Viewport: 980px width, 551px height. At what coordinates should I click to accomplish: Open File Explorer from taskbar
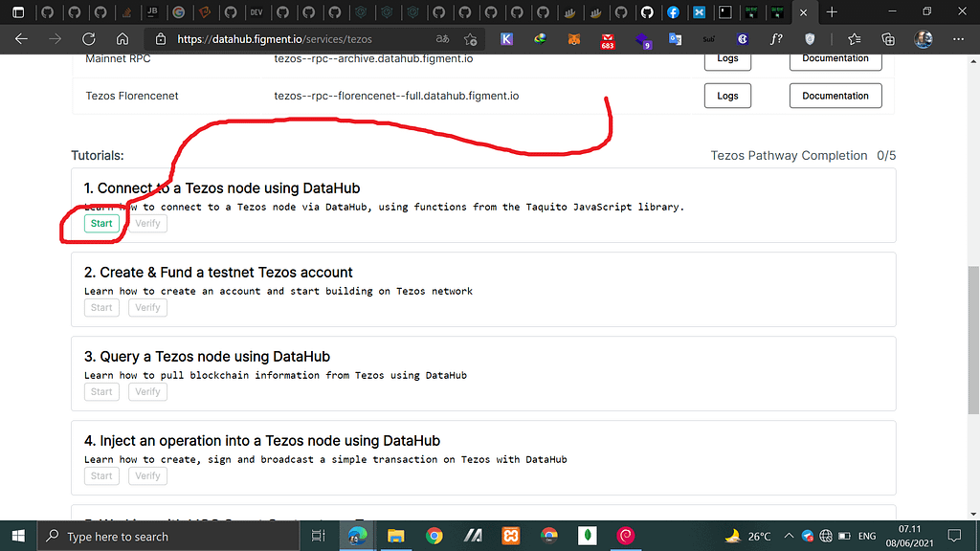[x=395, y=536]
